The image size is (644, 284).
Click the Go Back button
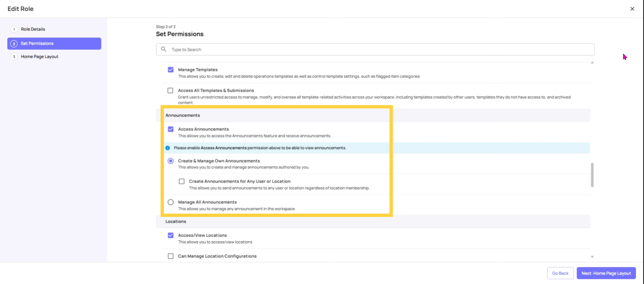pyautogui.click(x=560, y=273)
